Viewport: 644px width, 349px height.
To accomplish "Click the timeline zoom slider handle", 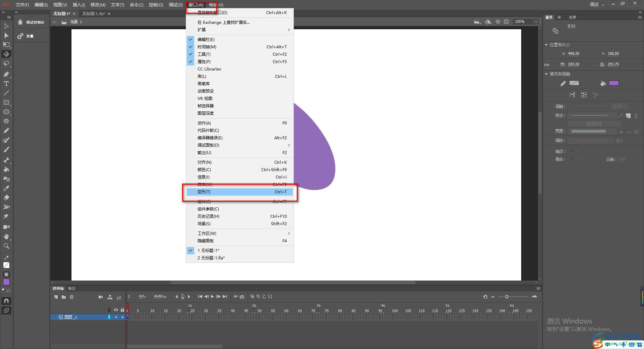I will click(507, 297).
